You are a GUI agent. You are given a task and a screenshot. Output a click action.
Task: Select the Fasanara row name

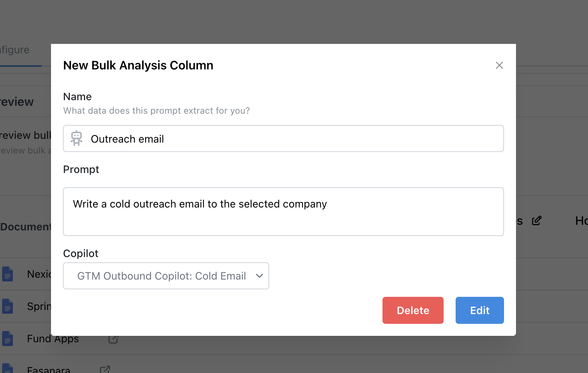(49, 370)
